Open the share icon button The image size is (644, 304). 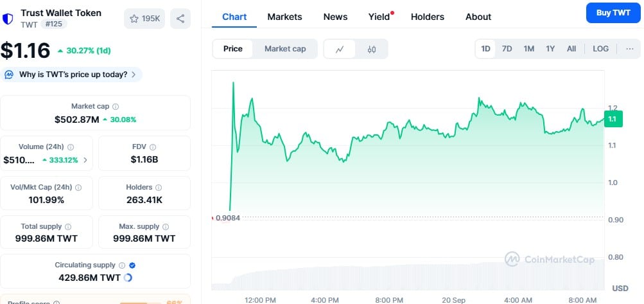180,19
